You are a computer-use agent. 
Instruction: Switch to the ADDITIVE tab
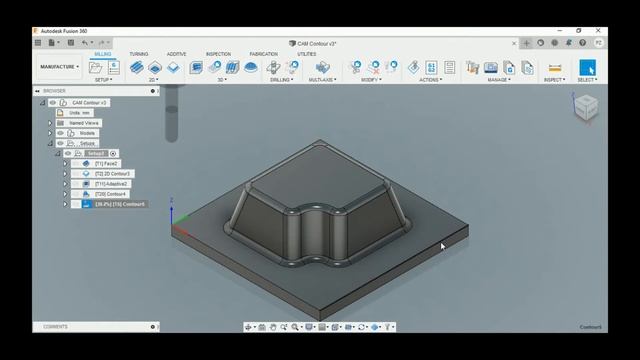[176, 54]
